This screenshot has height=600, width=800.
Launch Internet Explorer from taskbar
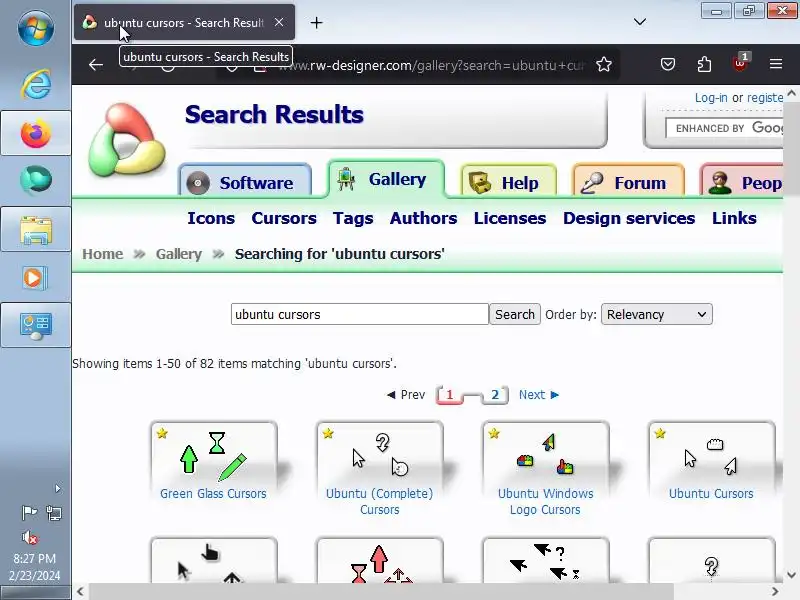point(36,84)
